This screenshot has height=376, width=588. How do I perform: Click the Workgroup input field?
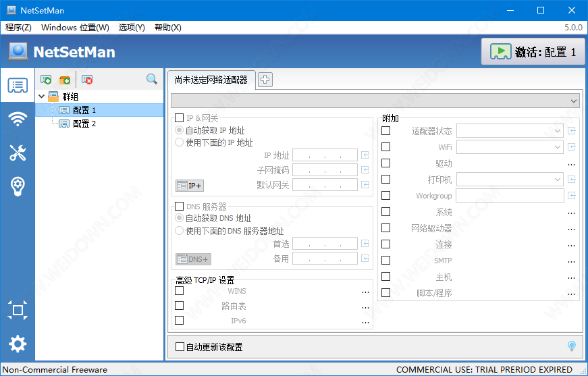click(510, 196)
